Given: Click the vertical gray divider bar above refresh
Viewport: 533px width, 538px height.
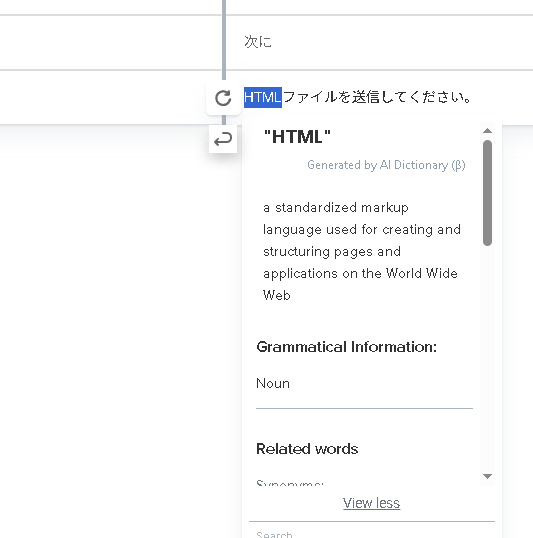Looking at the screenshot, I should [x=224, y=39].
